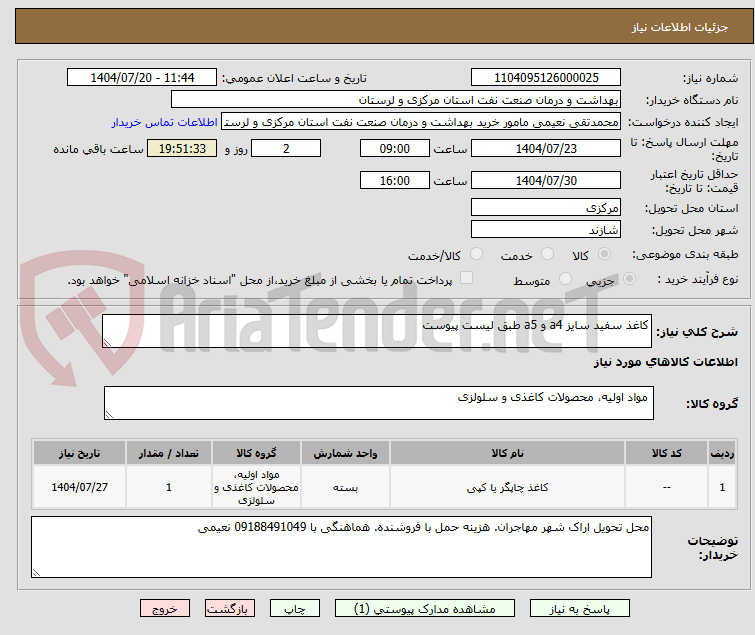Click the page header جزئیات اطلاعات نیاز
755x635 pixels.
pyautogui.click(x=679, y=27)
